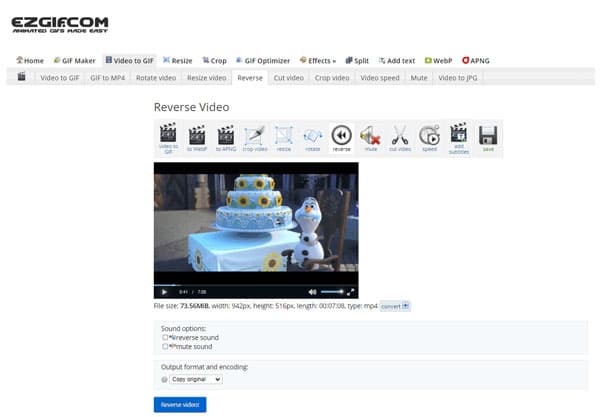Open the cut video scissors icon
The image size is (600, 417).
400,138
